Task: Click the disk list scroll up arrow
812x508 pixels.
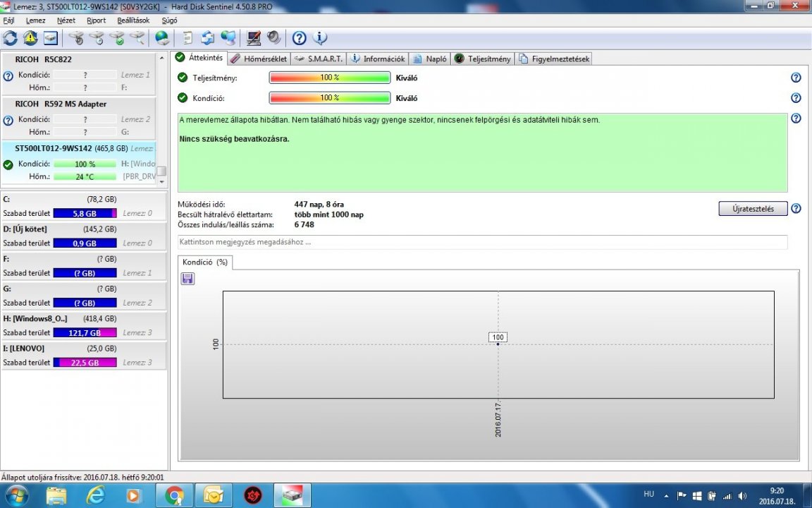Action: pos(161,58)
